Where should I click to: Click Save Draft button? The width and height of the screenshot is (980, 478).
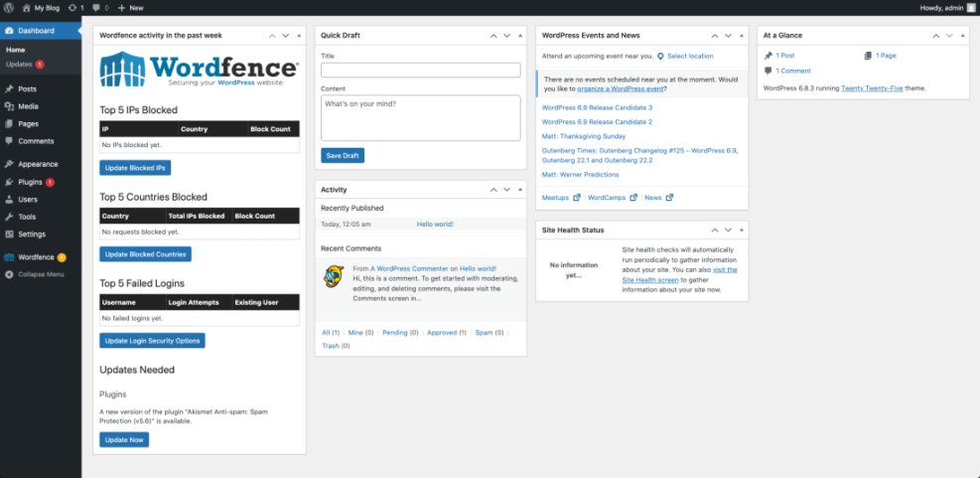point(343,156)
